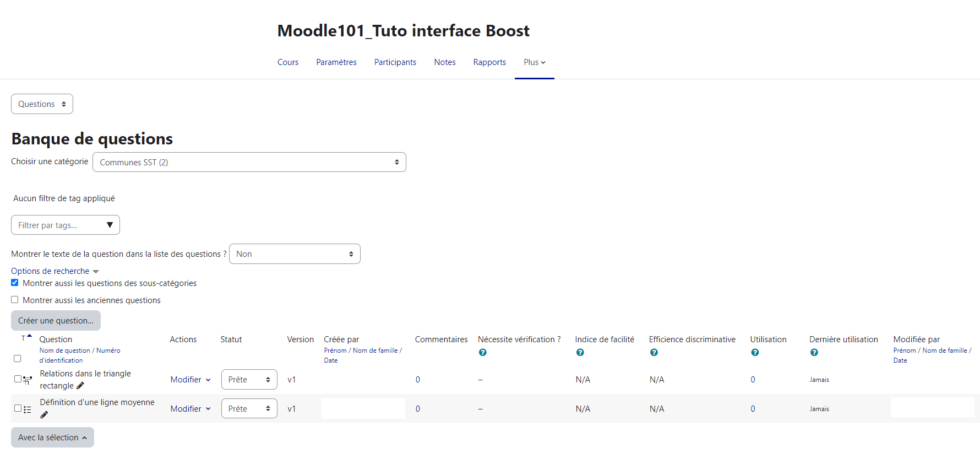Open the Choisir une catégorie dropdown
Screen dimensions: 980x453
point(249,162)
